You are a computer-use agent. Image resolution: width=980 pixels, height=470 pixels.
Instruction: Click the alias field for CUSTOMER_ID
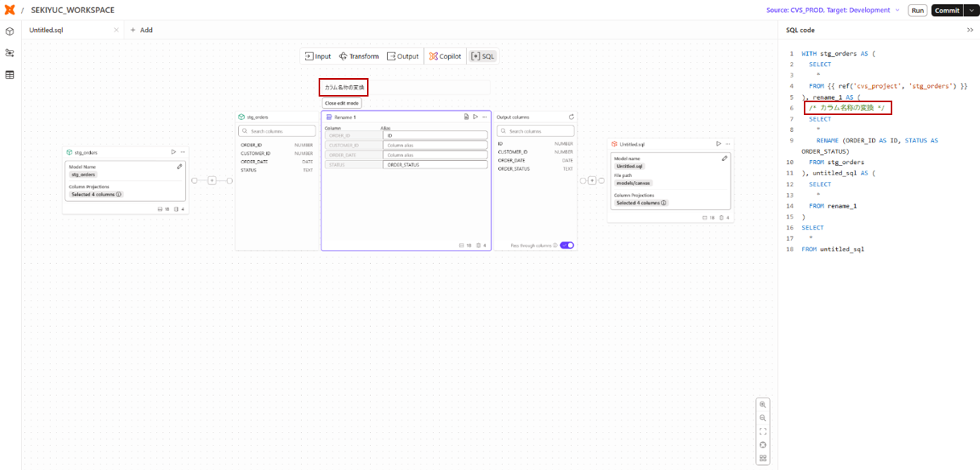435,145
